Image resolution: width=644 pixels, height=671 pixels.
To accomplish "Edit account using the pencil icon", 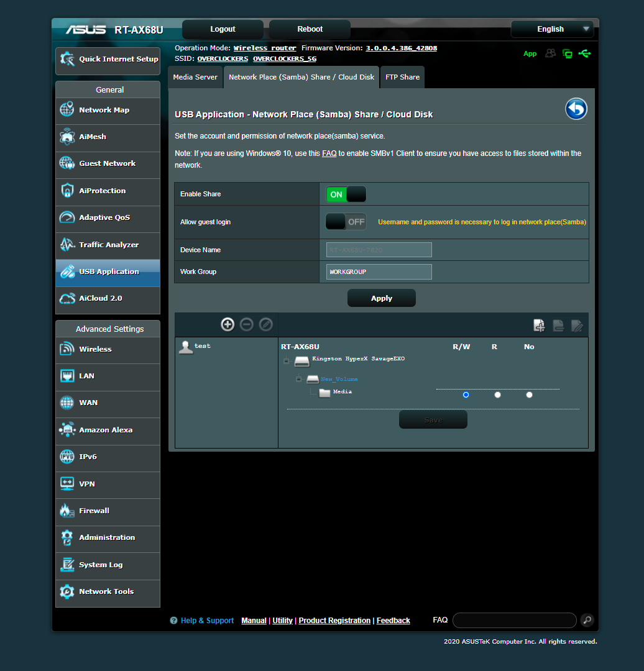I will (266, 324).
